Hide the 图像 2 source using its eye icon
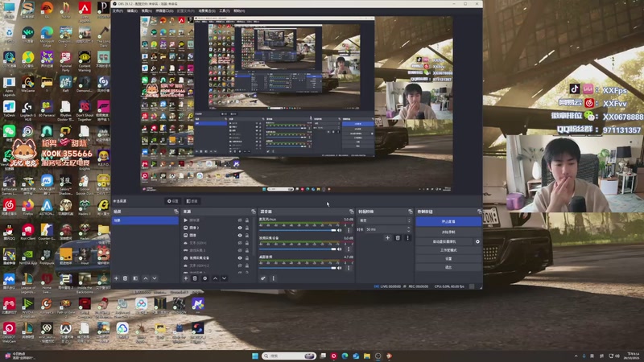644x362 pixels. tap(240, 228)
